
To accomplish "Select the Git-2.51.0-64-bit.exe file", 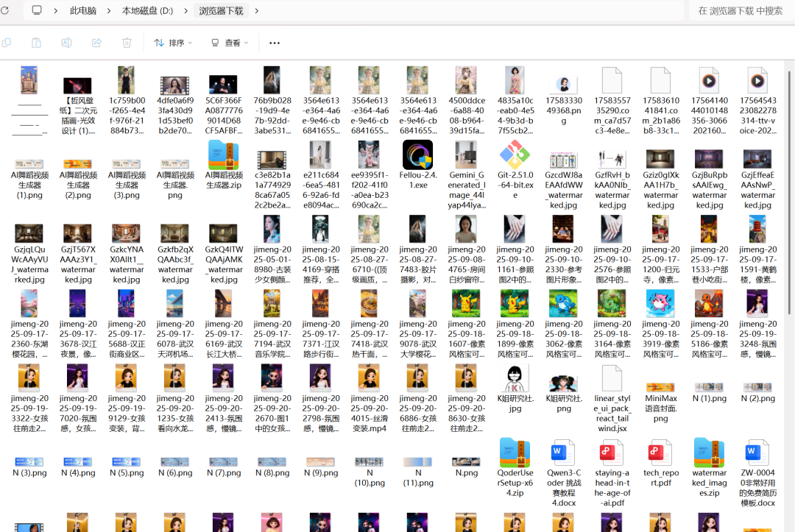I will tap(515, 155).
